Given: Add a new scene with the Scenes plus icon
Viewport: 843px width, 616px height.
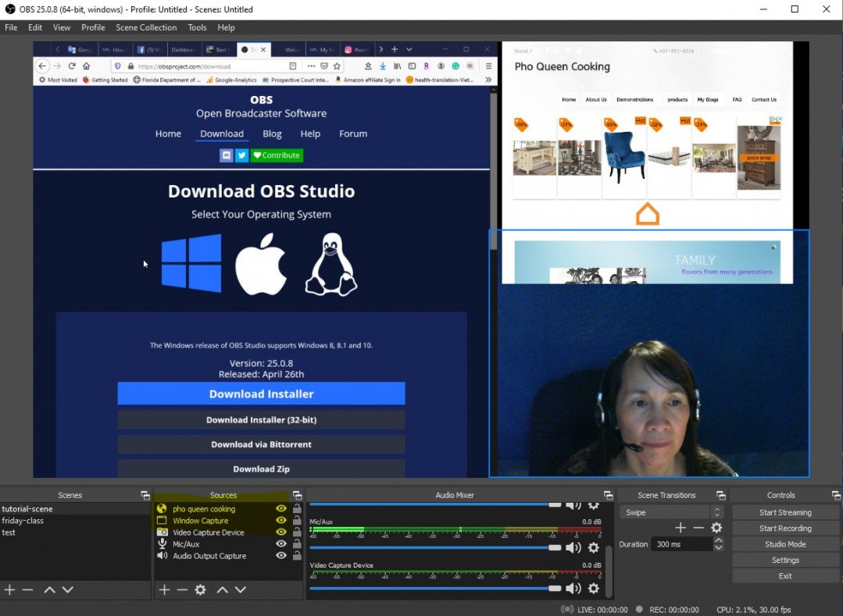Looking at the screenshot, I should pos(9,589).
